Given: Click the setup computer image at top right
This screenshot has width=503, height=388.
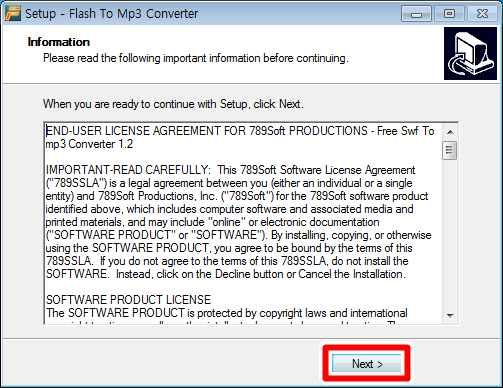Looking at the screenshot, I should pos(470,53).
